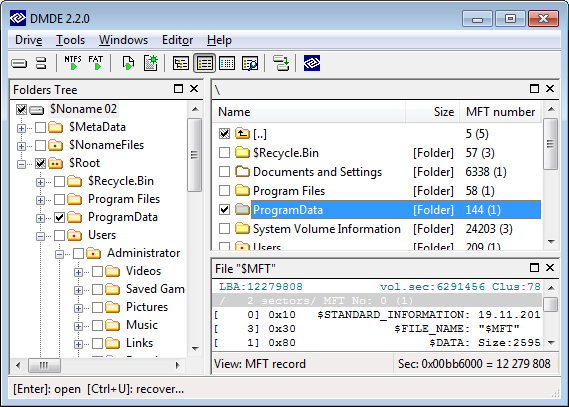
Task: Expand the Videos tree node
Action: [78, 272]
